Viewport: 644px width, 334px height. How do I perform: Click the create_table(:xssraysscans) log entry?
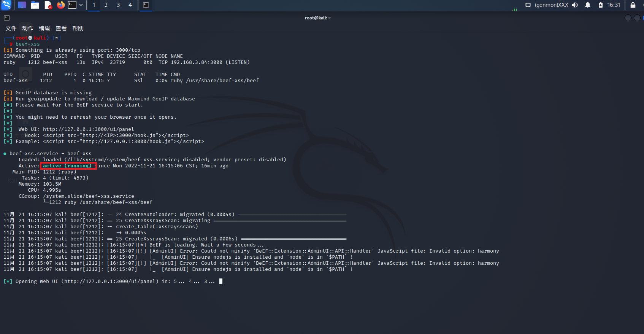[x=157, y=227]
